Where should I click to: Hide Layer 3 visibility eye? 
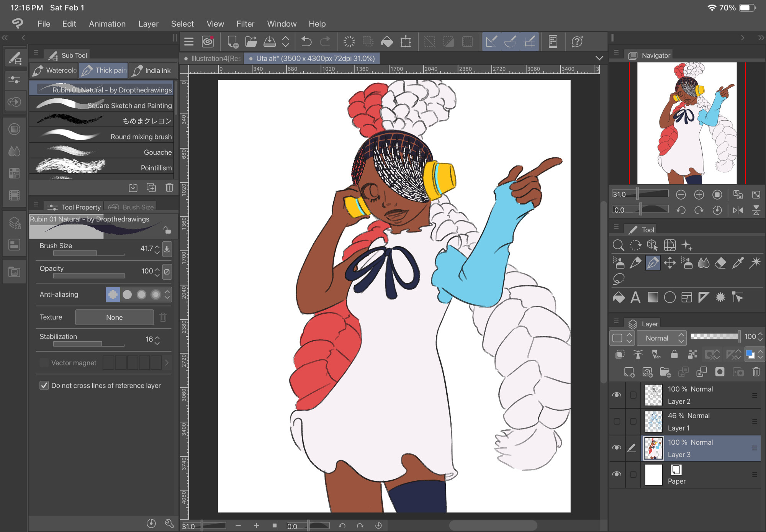(x=617, y=447)
